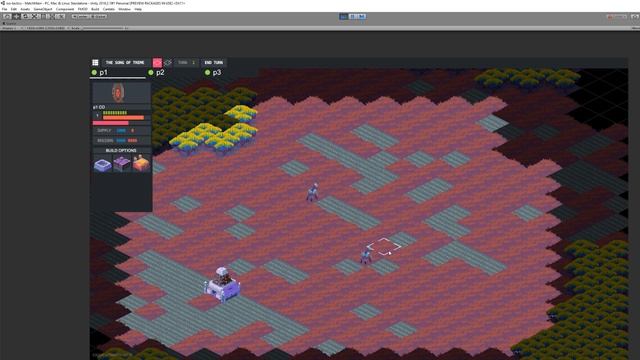Open the Assets menu

coord(25,9)
